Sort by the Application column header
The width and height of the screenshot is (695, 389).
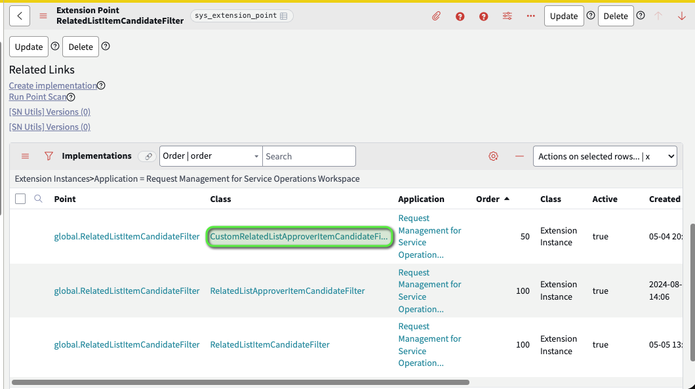[x=421, y=199]
